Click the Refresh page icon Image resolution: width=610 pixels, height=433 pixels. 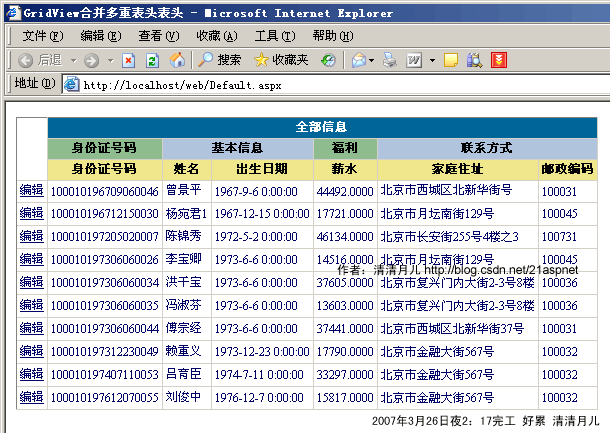pos(153,61)
